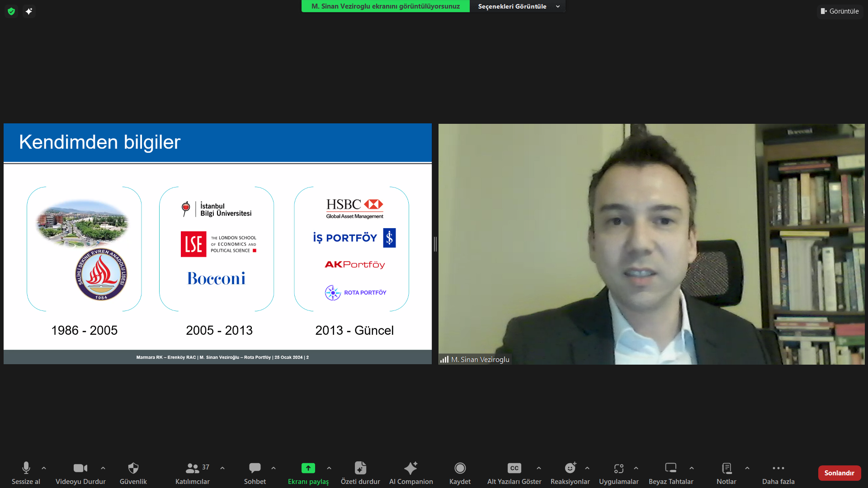Mute the microphone with Sessize al
This screenshot has width=868, height=488.
(26, 473)
